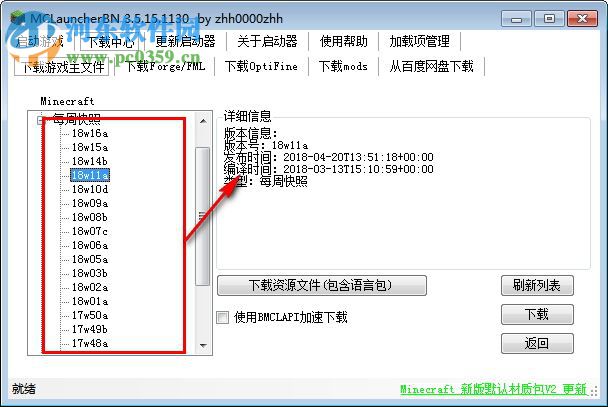Click the 返回 button
Viewport: 608px width, 407px height.
pyautogui.click(x=537, y=343)
